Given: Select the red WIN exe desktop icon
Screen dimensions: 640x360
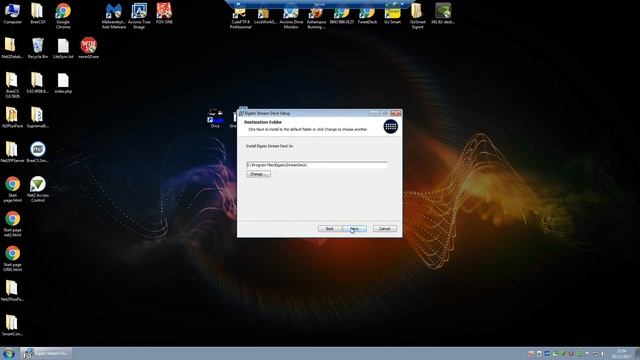Looking at the screenshot, I should (x=89, y=48).
